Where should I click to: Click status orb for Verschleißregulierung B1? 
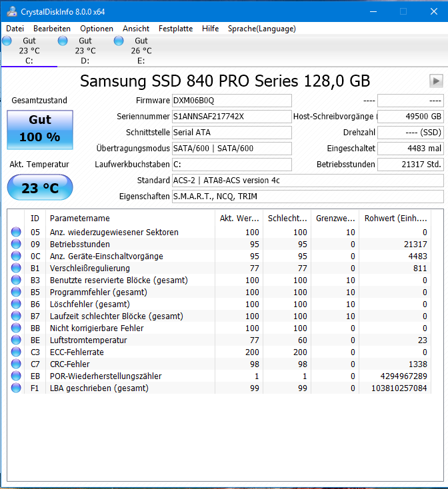16,268
